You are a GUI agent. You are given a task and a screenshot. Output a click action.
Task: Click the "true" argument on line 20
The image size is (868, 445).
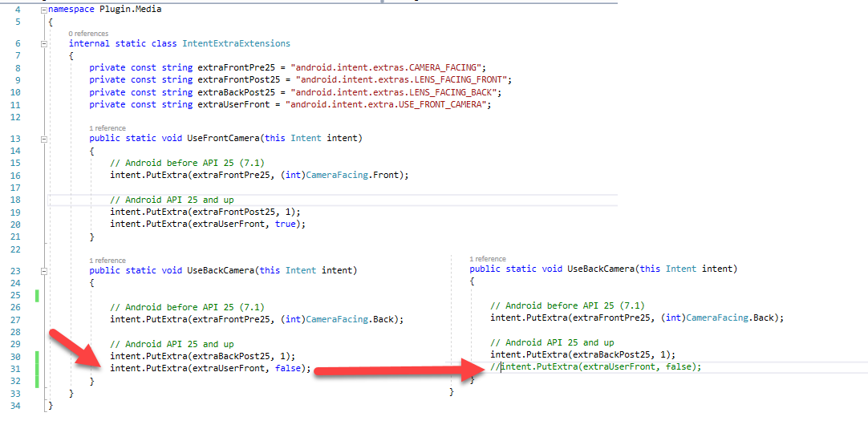click(x=285, y=224)
